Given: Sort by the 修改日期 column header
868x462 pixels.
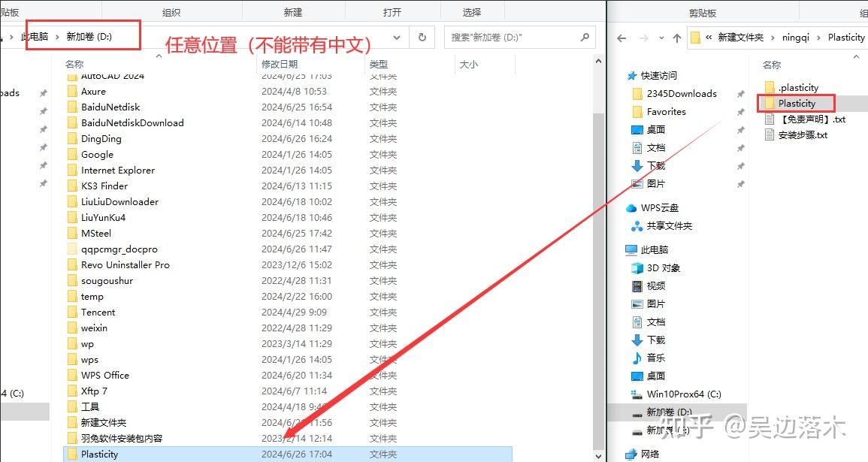Looking at the screenshot, I should click(x=280, y=64).
